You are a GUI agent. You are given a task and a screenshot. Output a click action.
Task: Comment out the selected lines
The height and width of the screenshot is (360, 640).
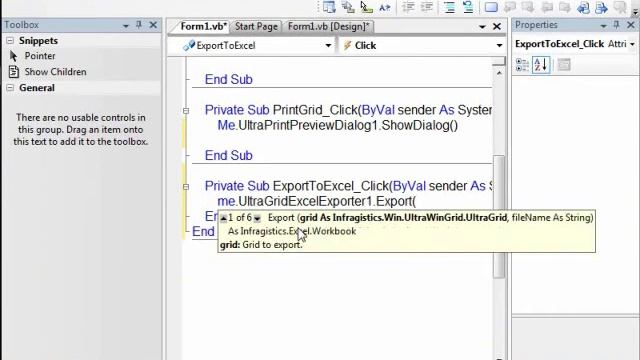(449, 7)
